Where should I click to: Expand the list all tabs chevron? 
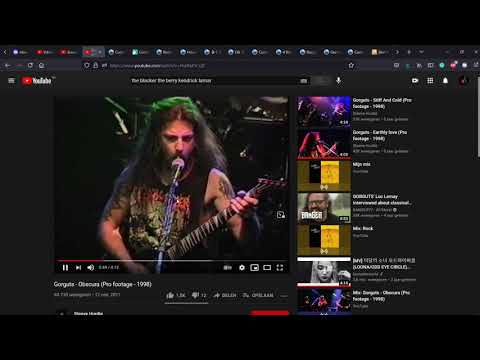[422, 52]
